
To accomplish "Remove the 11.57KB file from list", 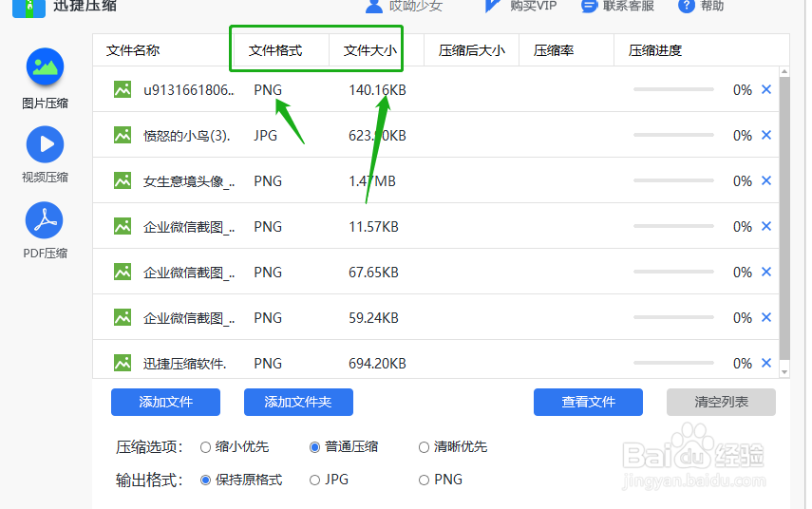I will pos(766,226).
